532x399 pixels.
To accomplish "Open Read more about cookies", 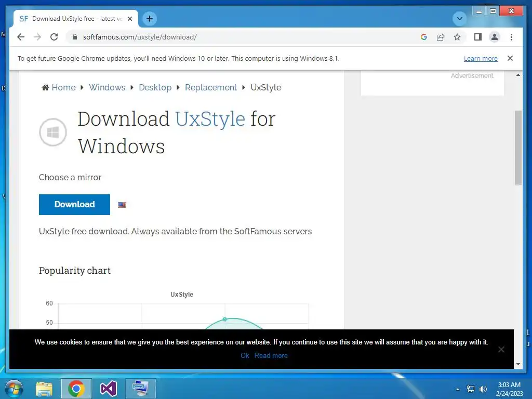I will coord(271,355).
